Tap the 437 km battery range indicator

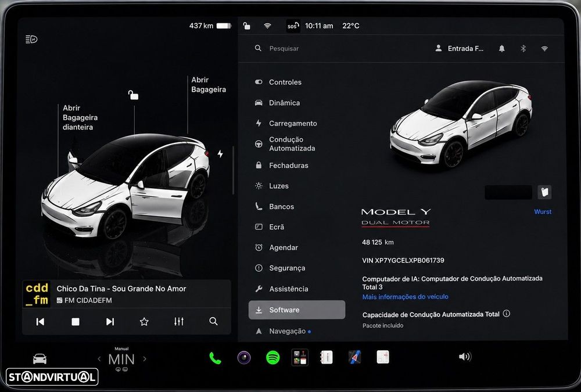210,26
